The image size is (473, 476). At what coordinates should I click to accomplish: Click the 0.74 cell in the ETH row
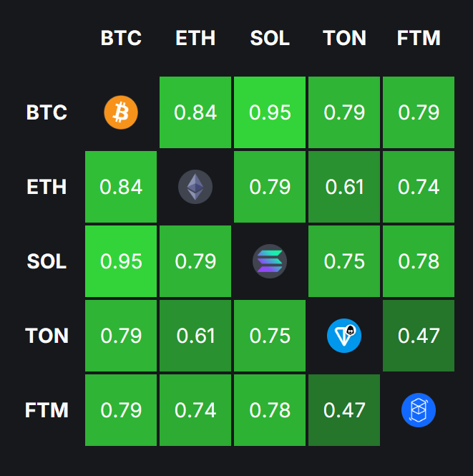[419, 187]
